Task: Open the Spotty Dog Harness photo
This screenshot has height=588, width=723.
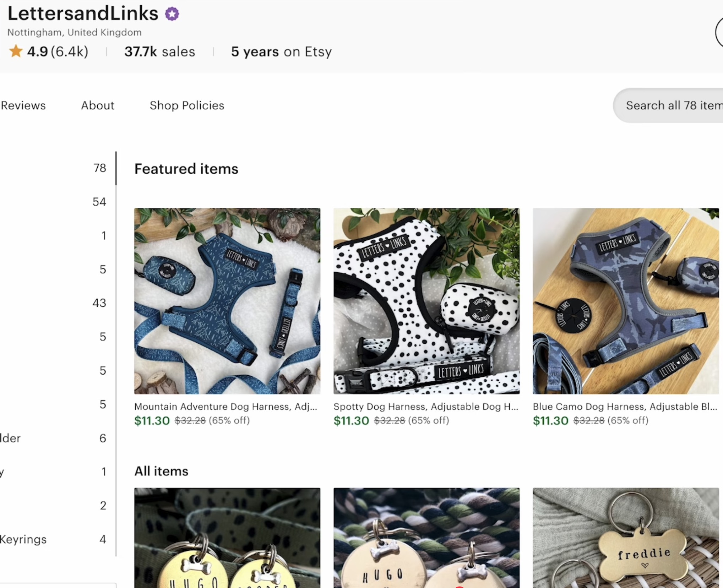Action: click(426, 301)
